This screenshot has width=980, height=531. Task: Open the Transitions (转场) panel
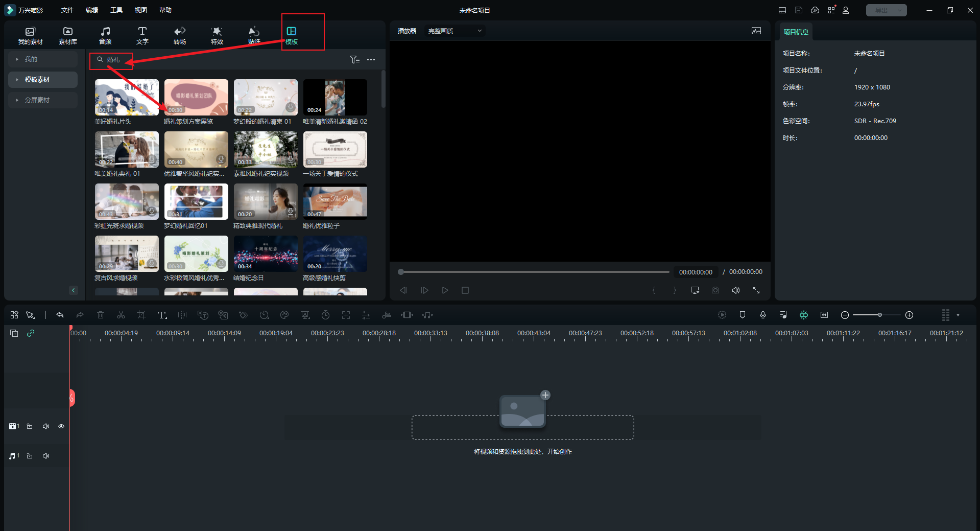[180, 35]
